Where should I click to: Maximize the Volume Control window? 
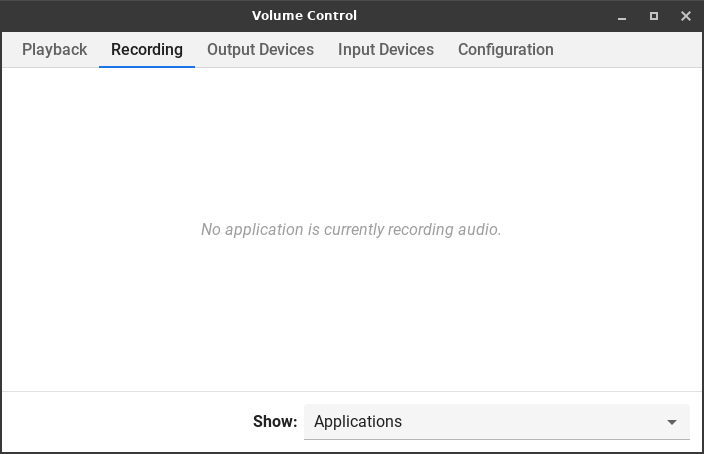tap(654, 16)
